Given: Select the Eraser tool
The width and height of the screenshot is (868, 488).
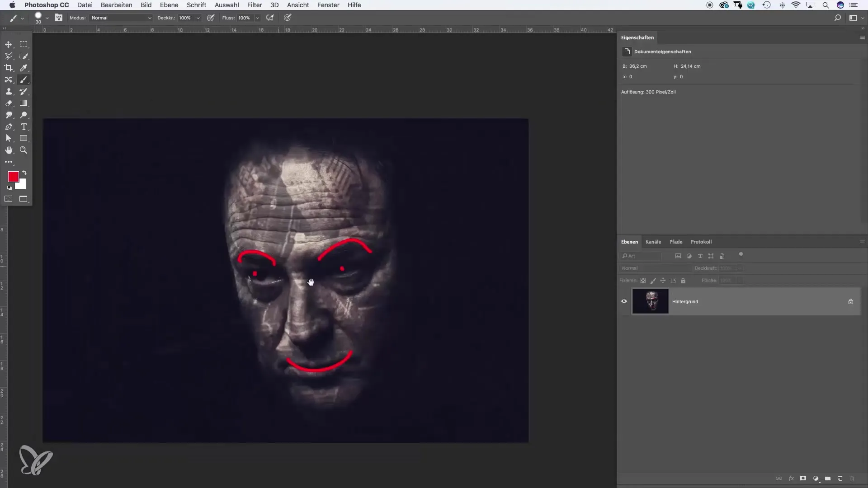Looking at the screenshot, I should 9,103.
